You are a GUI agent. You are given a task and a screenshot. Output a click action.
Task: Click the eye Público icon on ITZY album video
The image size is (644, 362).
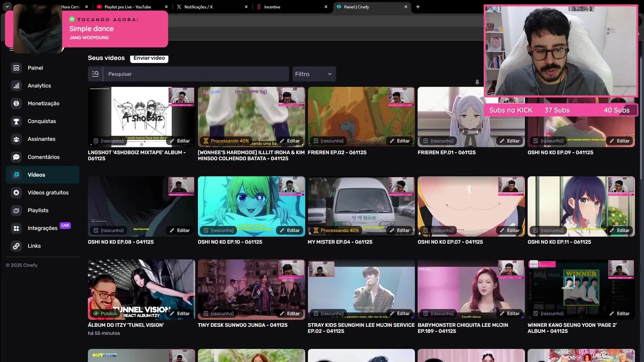pyautogui.click(x=96, y=314)
